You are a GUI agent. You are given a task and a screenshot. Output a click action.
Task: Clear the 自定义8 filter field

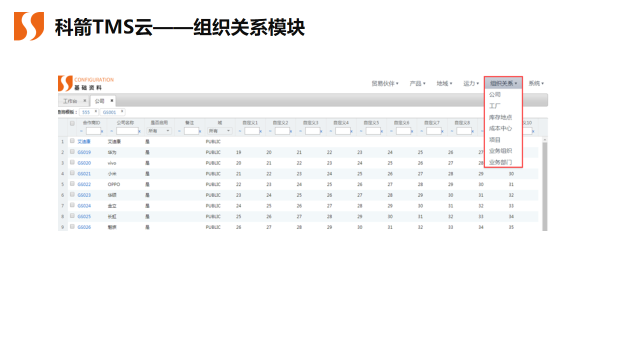coord(473,131)
